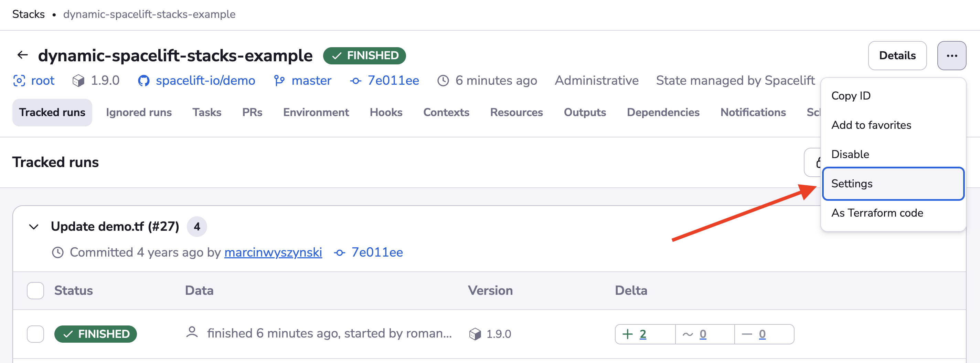Check the FINISHED run row checkbox
This screenshot has width=980, height=363.
pyautogui.click(x=35, y=334)
